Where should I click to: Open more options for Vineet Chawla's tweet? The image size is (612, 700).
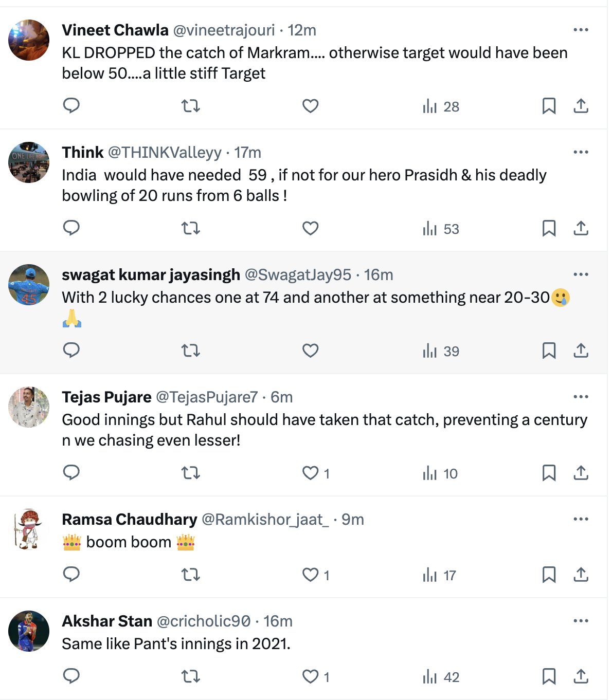click(x=581, y=30)
